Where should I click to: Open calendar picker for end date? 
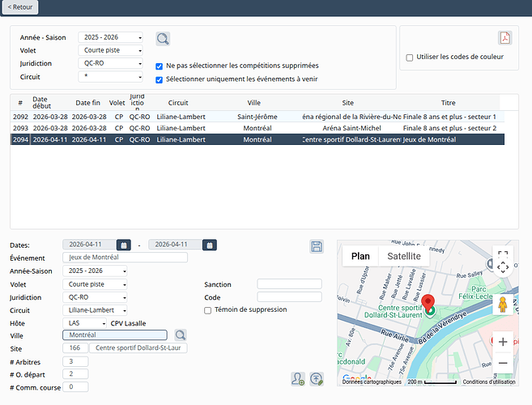pos(210,245)
